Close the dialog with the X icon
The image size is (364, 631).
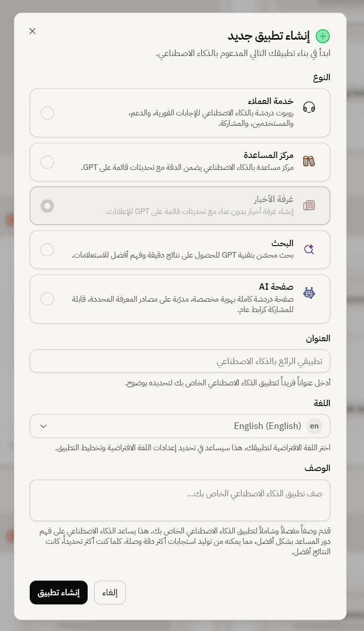[x=33, y=31]
